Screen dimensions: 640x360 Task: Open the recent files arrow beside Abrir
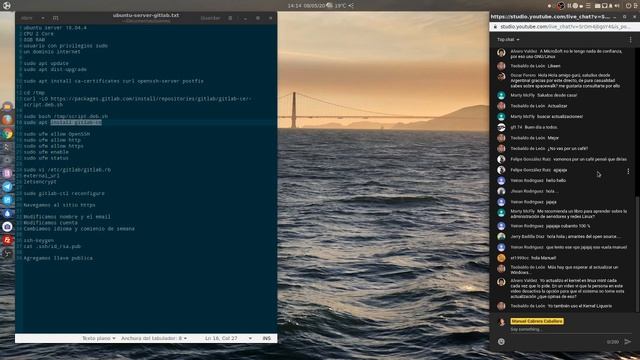click(x=43, y=18)
